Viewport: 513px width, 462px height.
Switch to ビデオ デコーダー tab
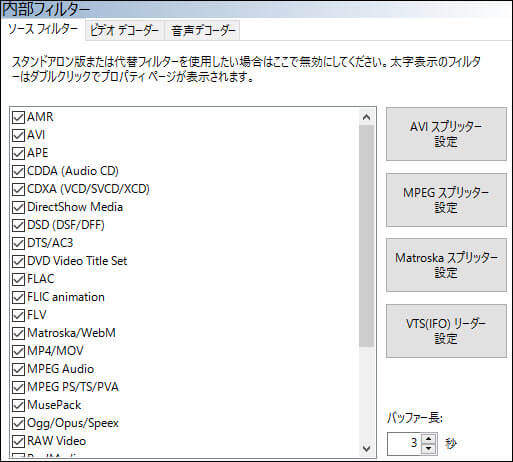pyautogui.click(x=124, y=31)
